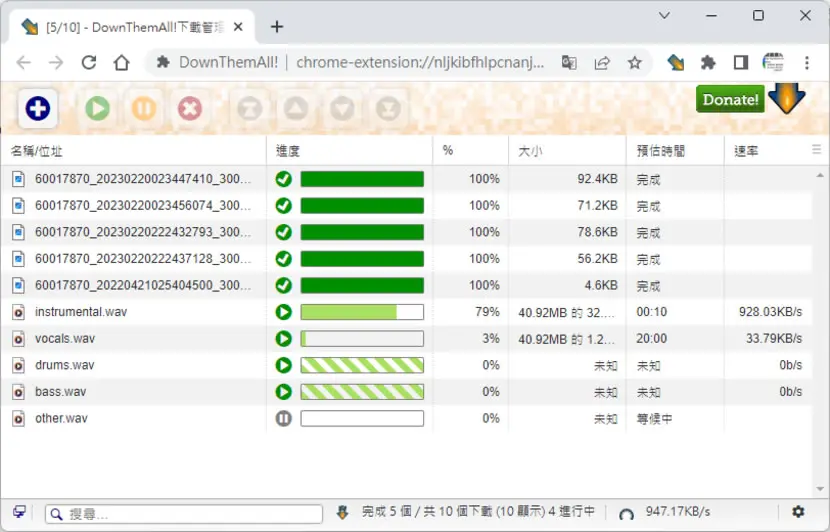Click the Donate! button
The width and height of the screenshot is (830, 532).
730,99
